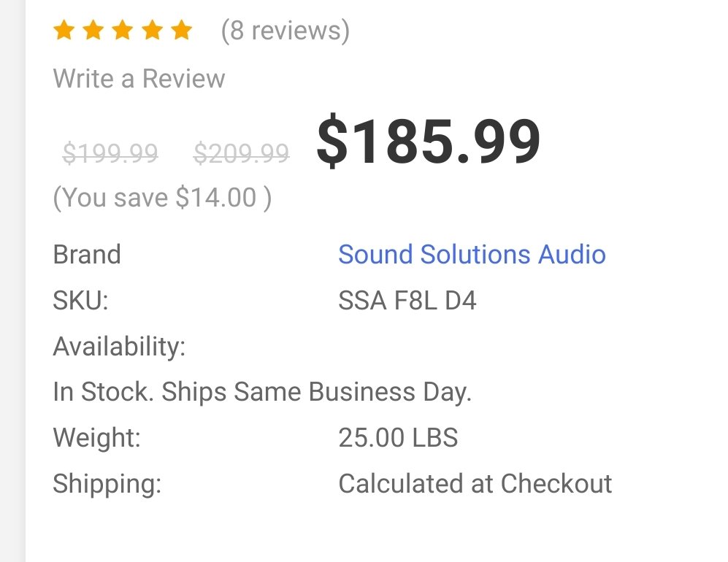The height and width of the screenshot is (562, 728).
Task: Click the crossed-out $209.99 price
Action: (241, 153)
